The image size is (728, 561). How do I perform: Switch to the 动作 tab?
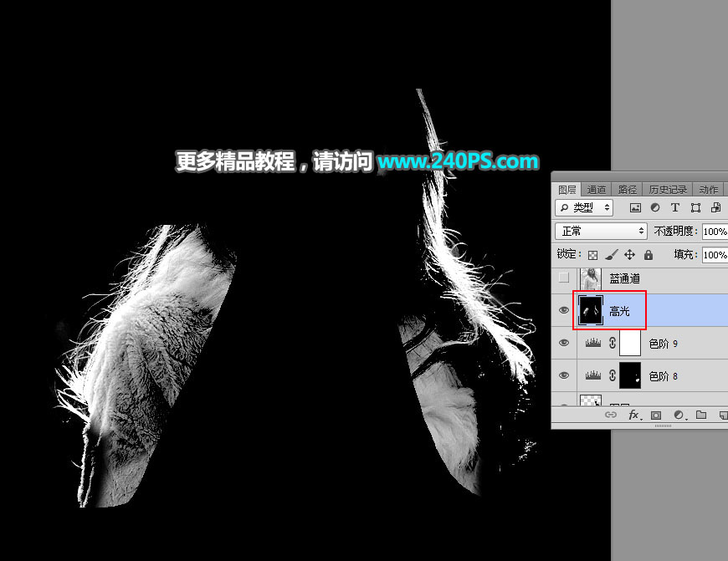coord(708,189)
